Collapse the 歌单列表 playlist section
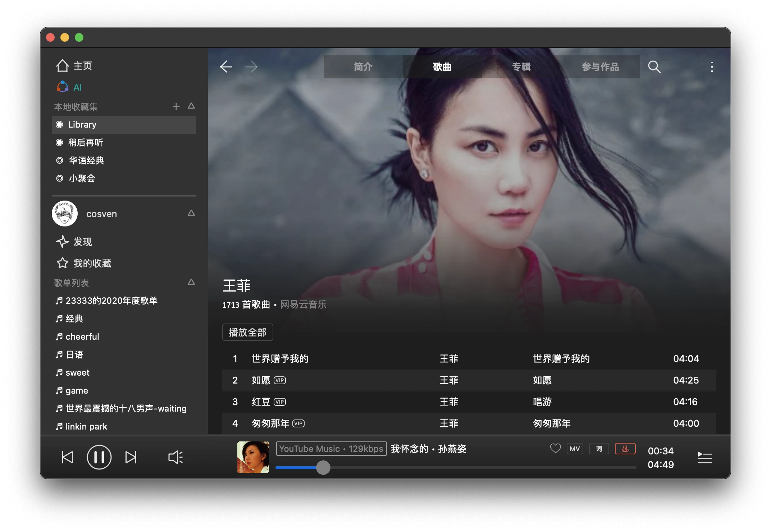 191,282
